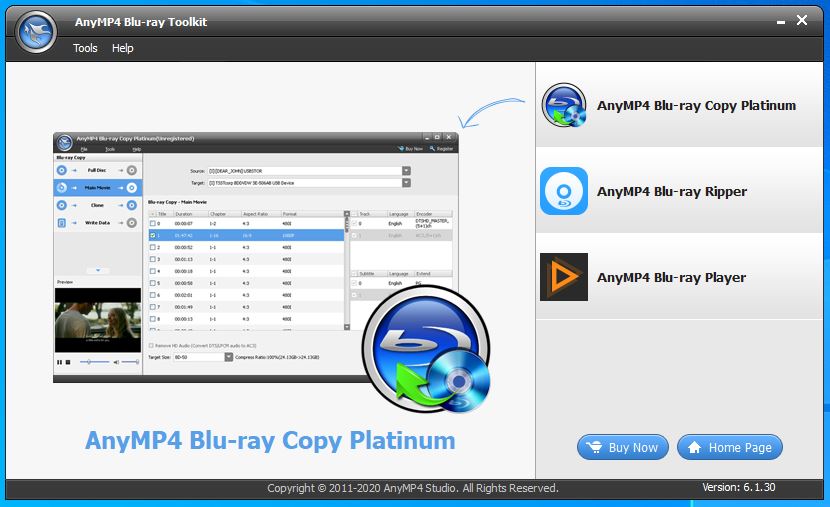The width and height of the screenshot is (830, 507).
Task: Click the copyright notice in status bar
Action: (x=412, y=488)
